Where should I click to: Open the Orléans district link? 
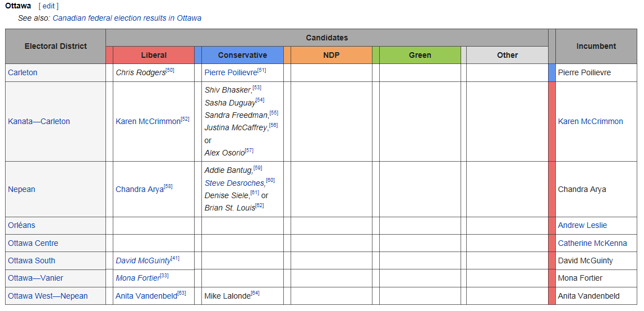coord(21,225)
